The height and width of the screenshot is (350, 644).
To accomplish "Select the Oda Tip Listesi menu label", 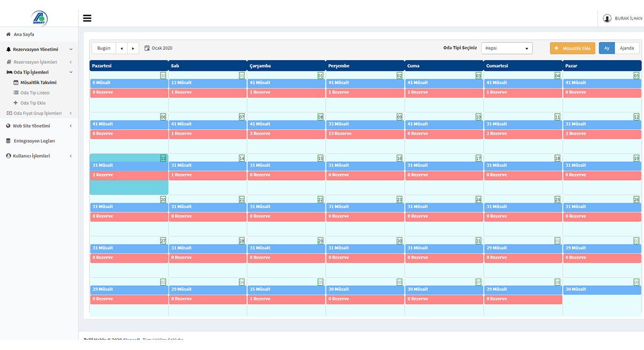I will [x=35, y=93].
